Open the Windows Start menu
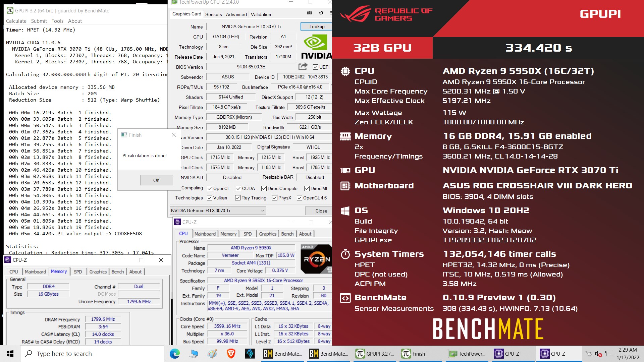 10,354
